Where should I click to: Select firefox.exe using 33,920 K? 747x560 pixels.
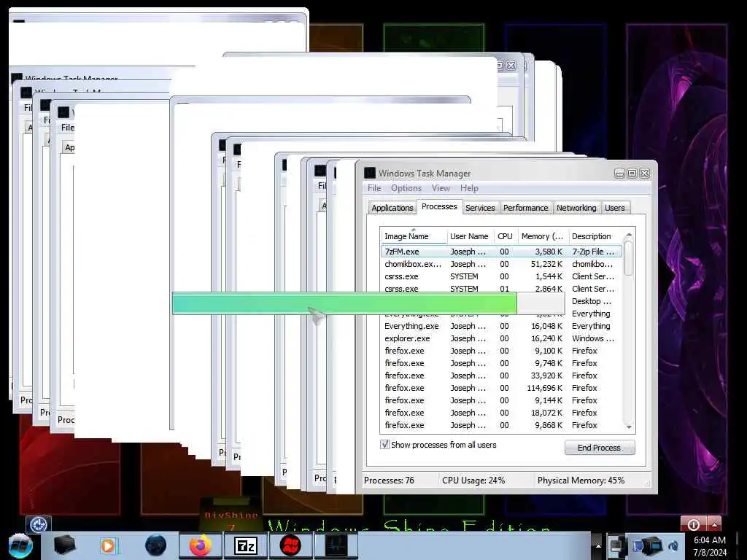coord(501,376)
